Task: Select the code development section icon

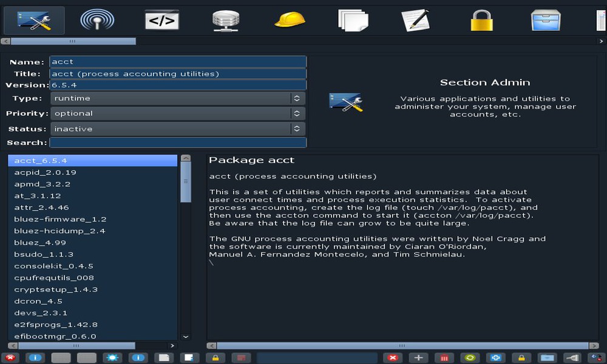Action: 161,21
